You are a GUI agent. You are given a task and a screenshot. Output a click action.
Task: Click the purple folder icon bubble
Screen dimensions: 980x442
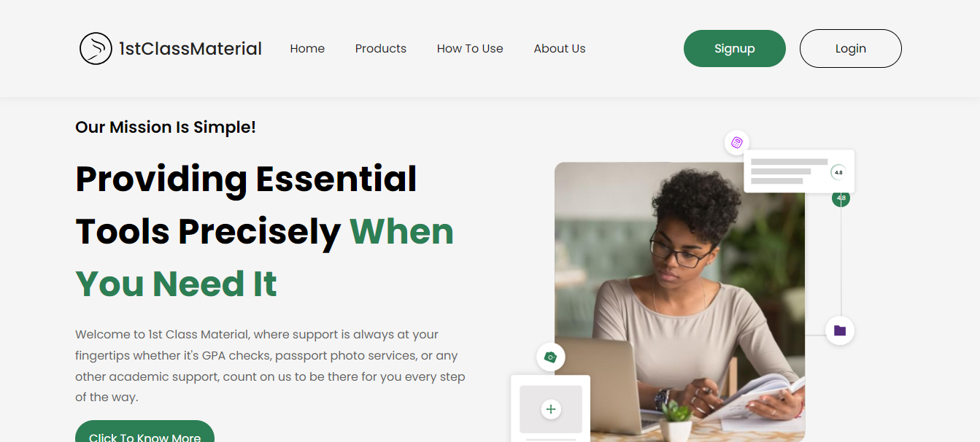coord(840,330)
